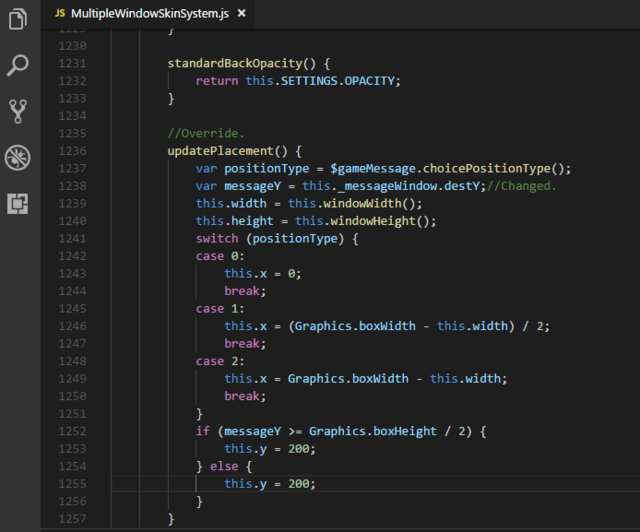Click the break statement on line 1244
Viewport: 640px width, 532px height.
245,292
